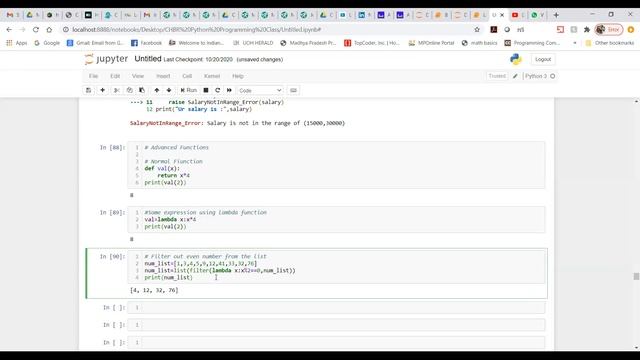Open the Apps bookmarks shortcut

[17, 43]
